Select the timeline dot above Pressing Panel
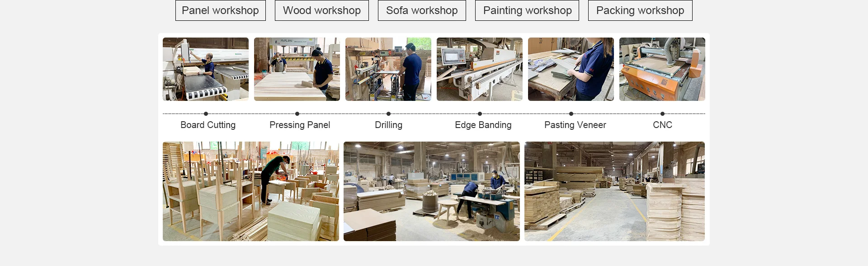This screenshot has width=868, height=266. point(297,114)
